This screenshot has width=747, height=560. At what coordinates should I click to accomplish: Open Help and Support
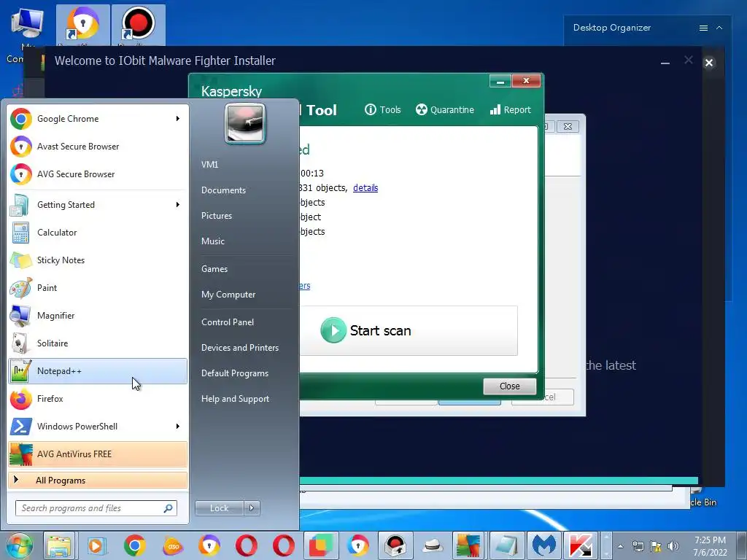pyautogui.click(x=235, y=399)
